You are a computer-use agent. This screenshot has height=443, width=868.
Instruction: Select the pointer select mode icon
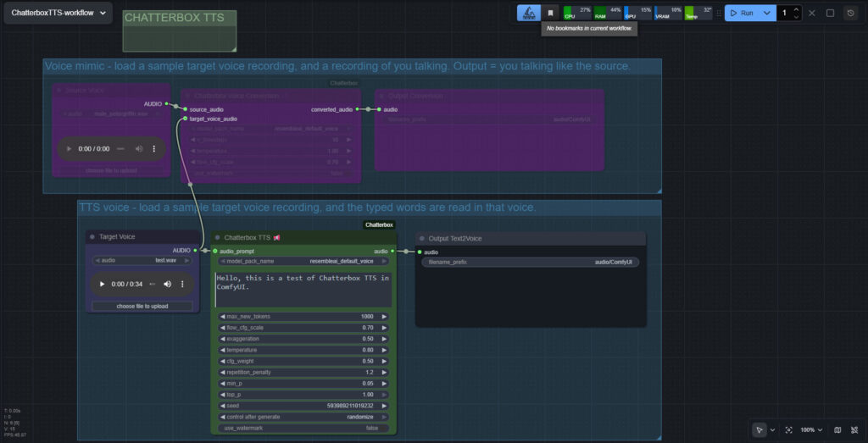(760, 430)
